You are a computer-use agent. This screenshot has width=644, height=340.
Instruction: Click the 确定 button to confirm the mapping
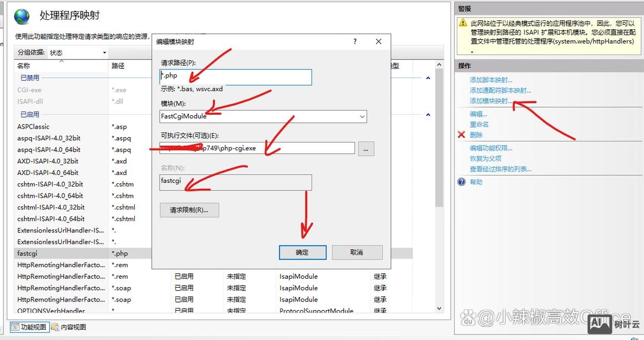[303, 252]
